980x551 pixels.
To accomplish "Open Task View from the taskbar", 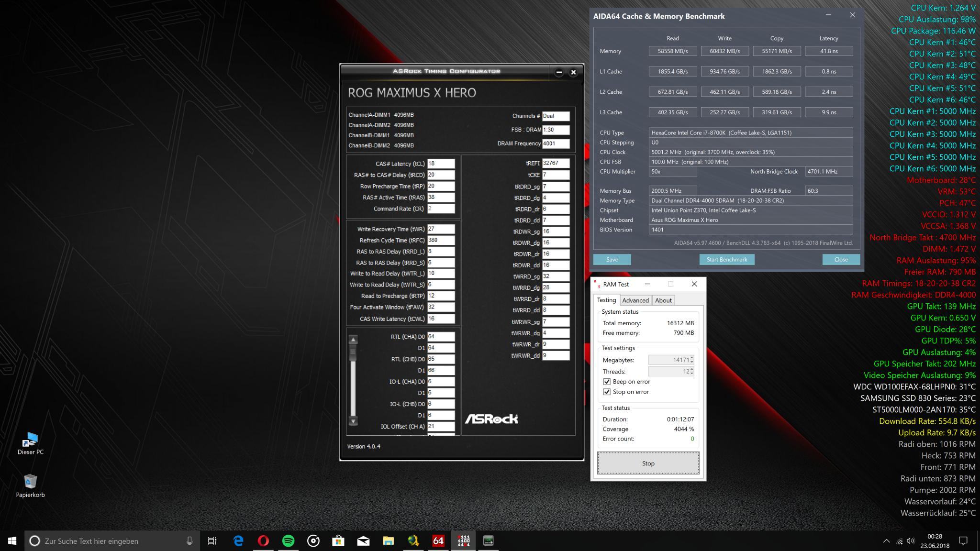I will tap(212, 541).
